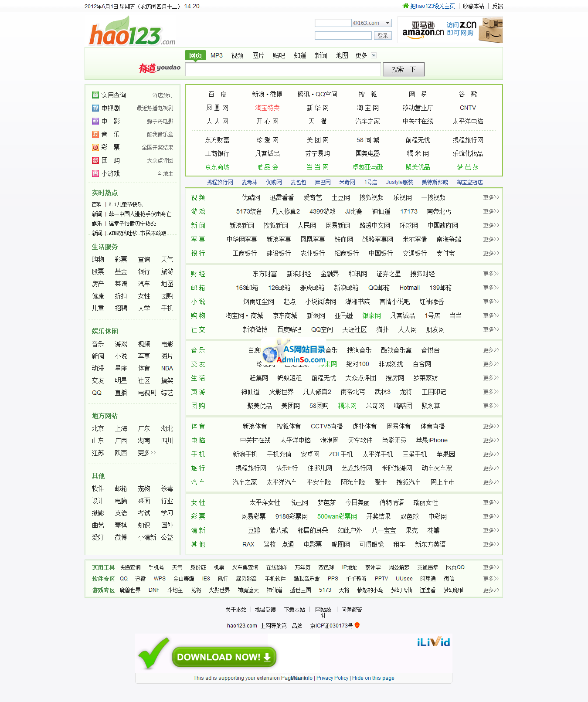The image size is (588, 702).
Task: Expand 更多 in the 实用工具 row
Action: [x=491, y=567]
